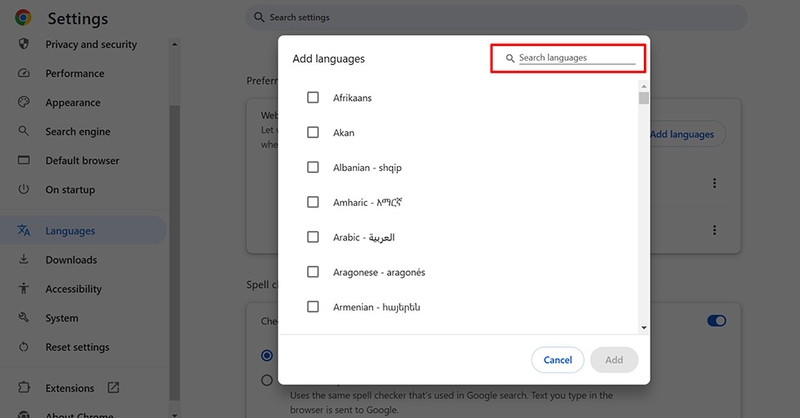Click the Default browser window icon

(x=23, y=160)
